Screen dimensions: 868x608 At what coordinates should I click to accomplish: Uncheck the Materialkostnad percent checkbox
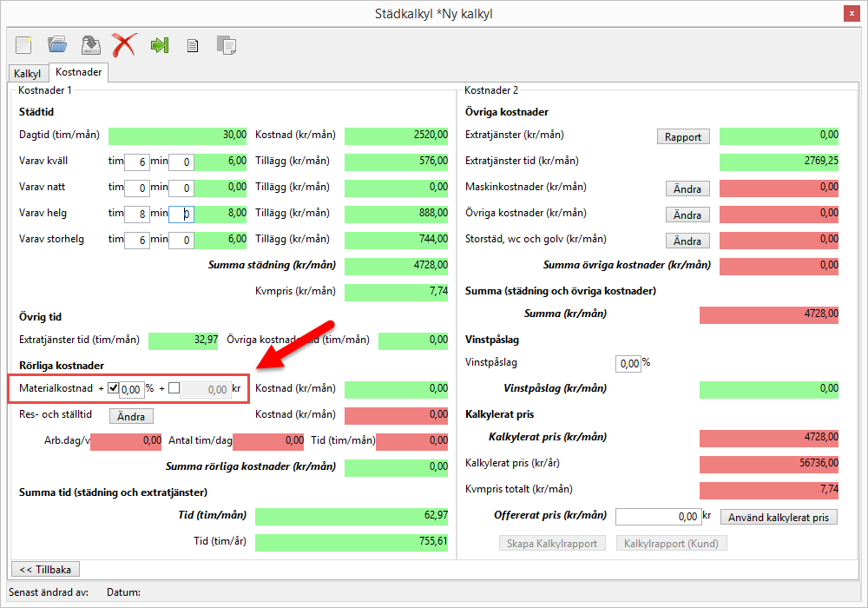pyautogui.click(x=113, y=389)
